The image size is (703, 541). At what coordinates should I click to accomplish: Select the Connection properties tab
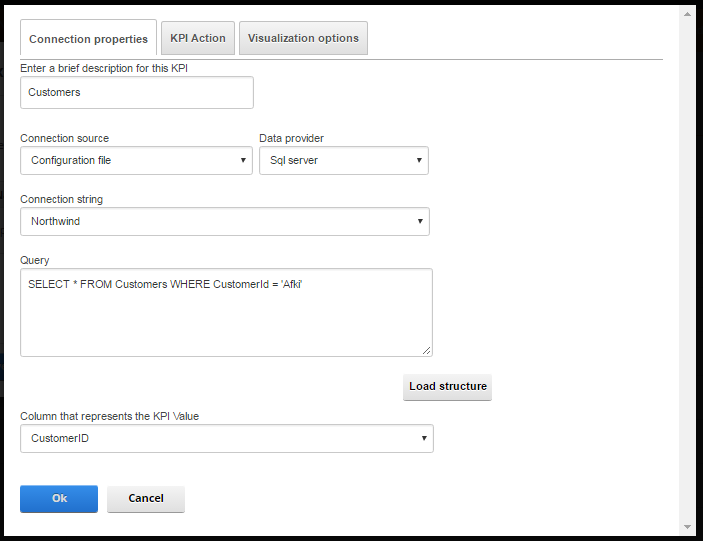(88, 38)
